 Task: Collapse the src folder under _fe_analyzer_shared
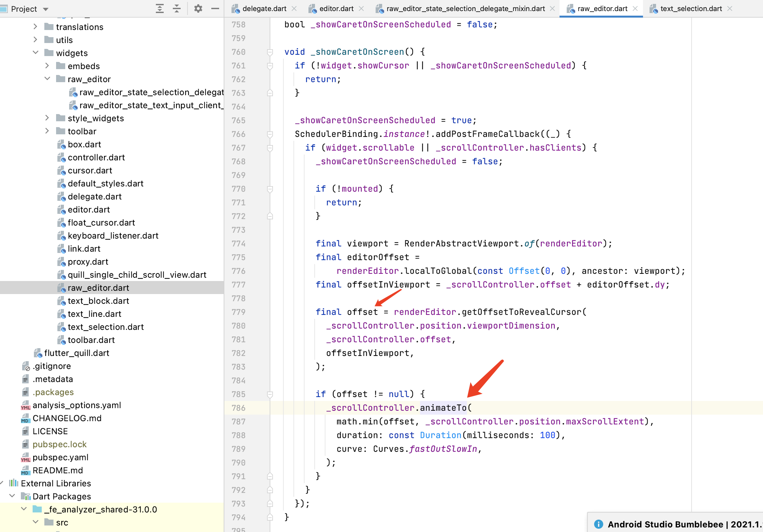(36, 522)
